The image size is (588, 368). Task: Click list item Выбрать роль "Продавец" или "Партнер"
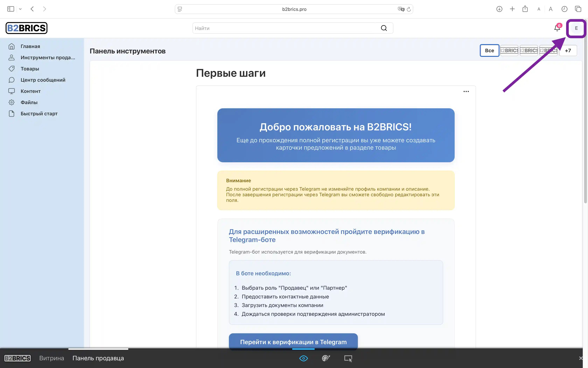pyautogui.click(x=294, y=288)
